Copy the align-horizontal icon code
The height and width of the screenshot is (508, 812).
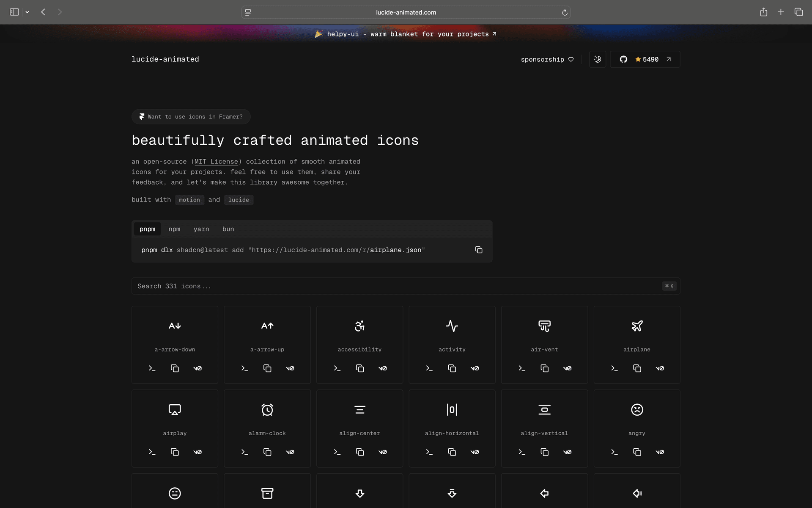pos(452,452)
